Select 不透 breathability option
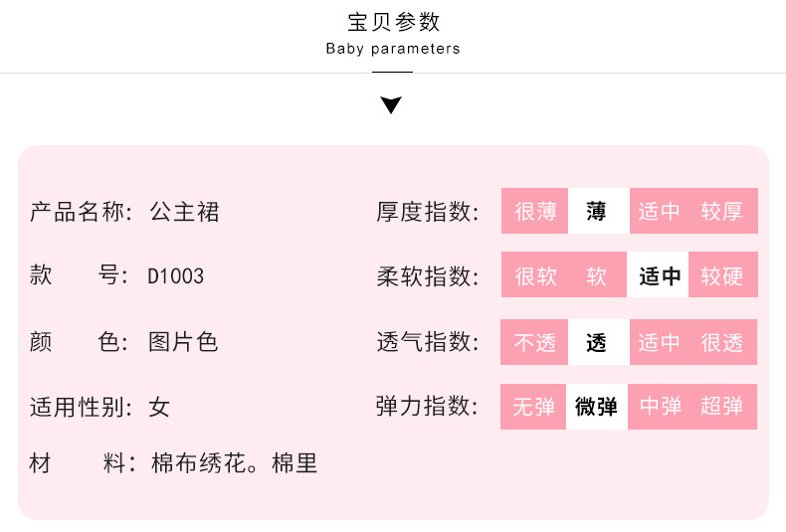The height and width of the screenshot is (532, 786). (535, 343)
